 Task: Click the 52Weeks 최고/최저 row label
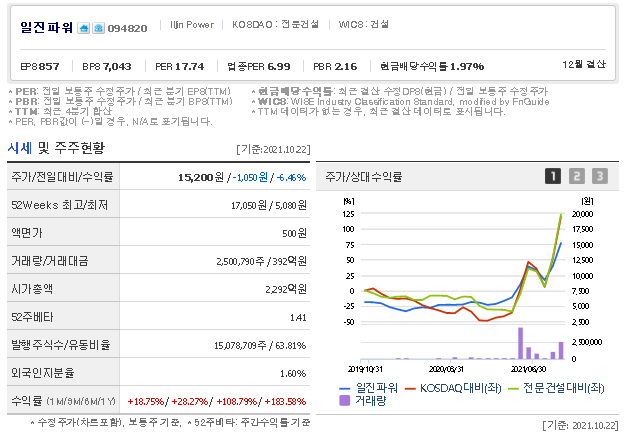[60, 205]
